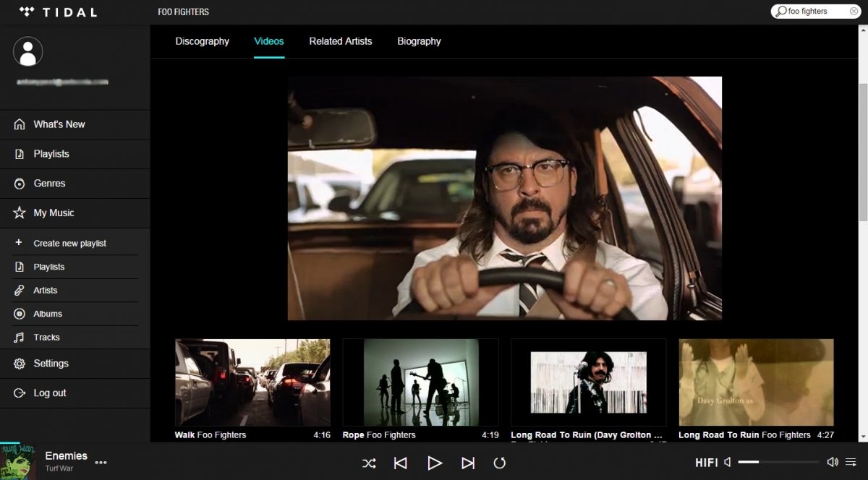The height and width of the screenshot is (480, 868).
Task: Open Long Road To Ruin (Davy Grolton) thumbnail
Action: click(x=588, y=382)
